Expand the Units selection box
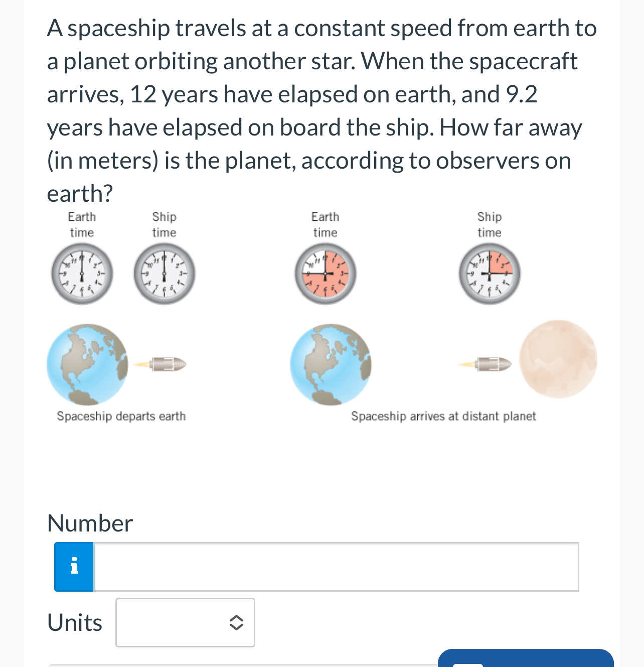Image resolution: width=644 pixels, height=667 pixels. tap(185, 622)
